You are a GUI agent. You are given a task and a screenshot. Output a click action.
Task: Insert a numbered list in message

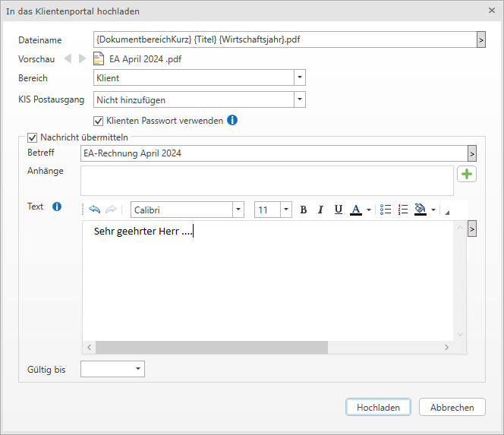[x=403, y=210]
